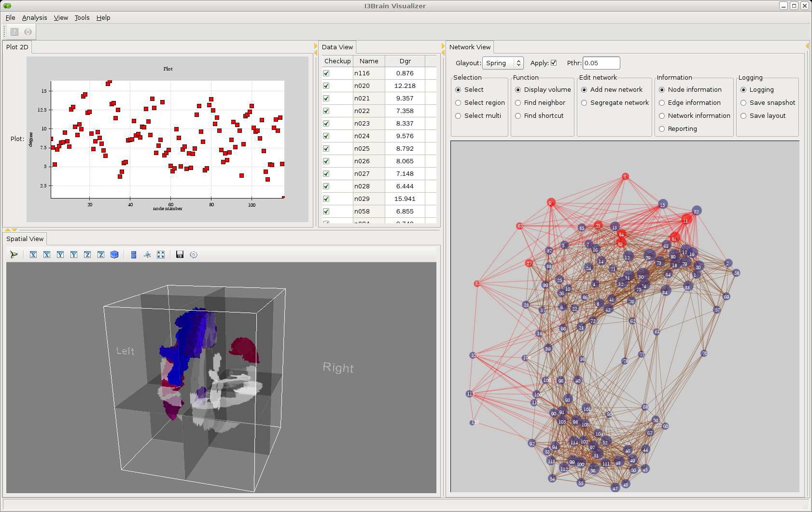Click the 12.218 degree value cell
This screenshot has width=812, height=512.
point(405,86)
